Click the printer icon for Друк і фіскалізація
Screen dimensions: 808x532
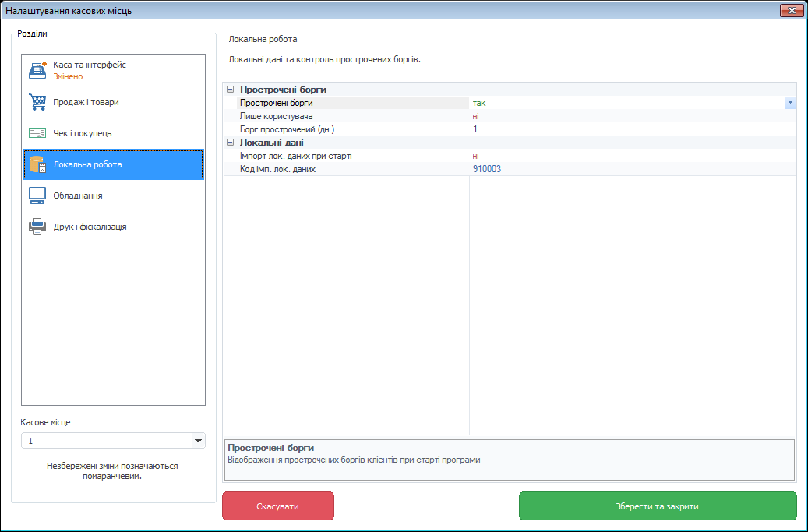point(37,227)
